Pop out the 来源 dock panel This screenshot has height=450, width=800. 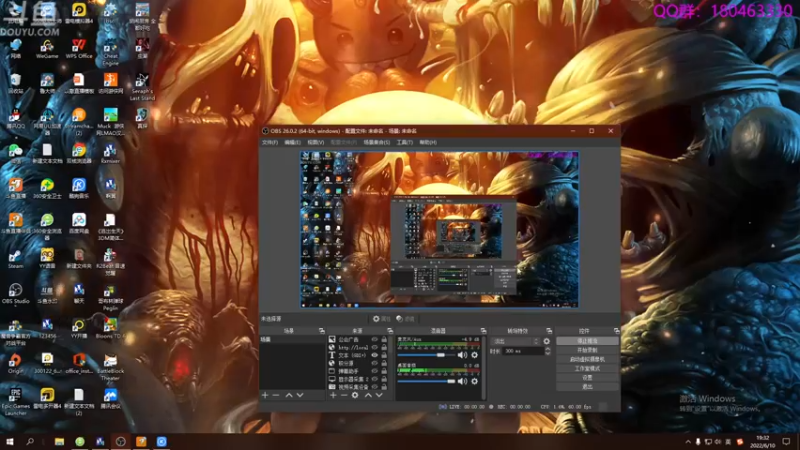(390, 331)
